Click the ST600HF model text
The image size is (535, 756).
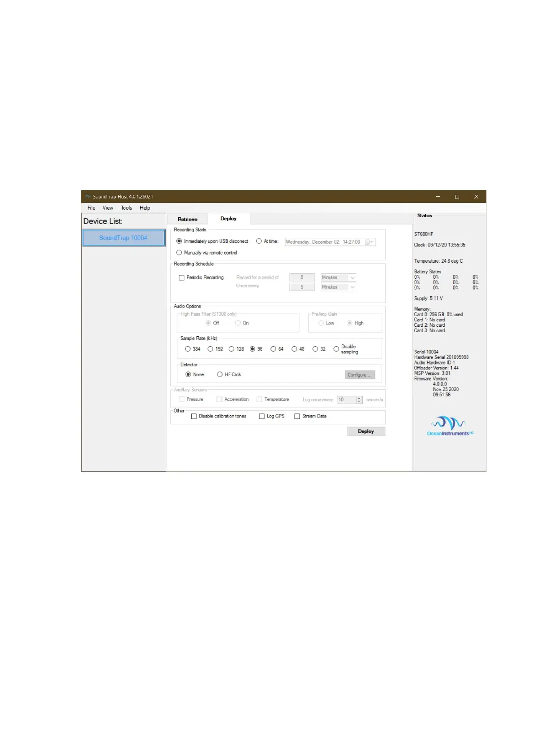(424, 234)
